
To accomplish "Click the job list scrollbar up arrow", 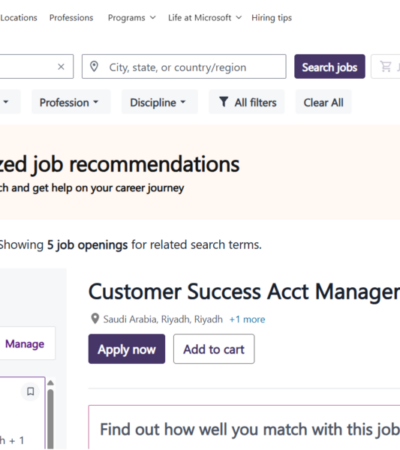I will pyautogui.click(x=51, y=383).
